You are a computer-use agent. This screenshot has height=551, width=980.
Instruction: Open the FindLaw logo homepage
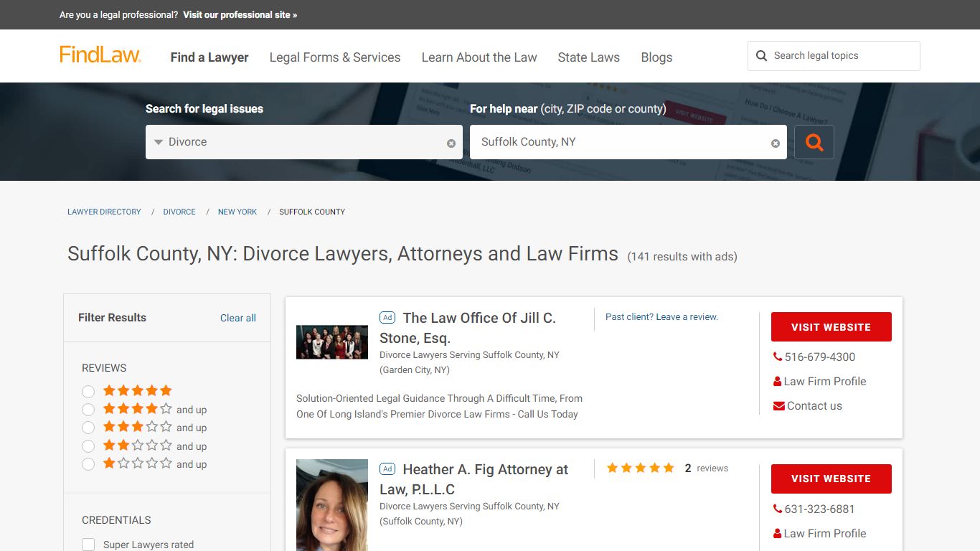coord(100,55)
